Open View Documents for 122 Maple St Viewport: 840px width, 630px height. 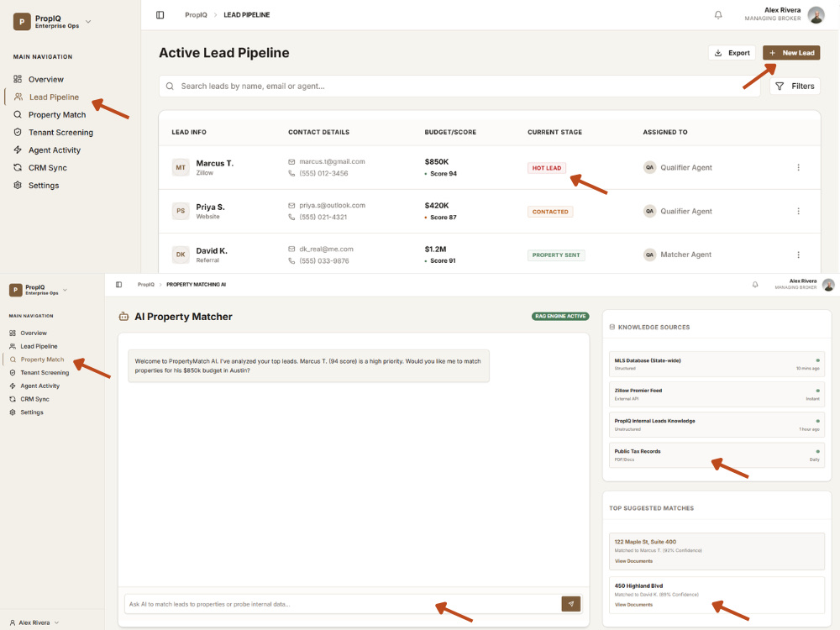pyautogui.click(x=633, y=561)
